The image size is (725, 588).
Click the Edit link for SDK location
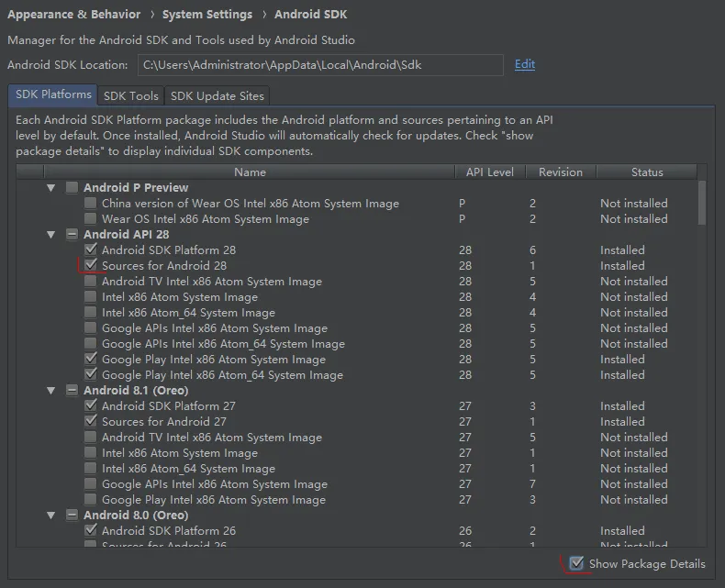tap(525, 64)
